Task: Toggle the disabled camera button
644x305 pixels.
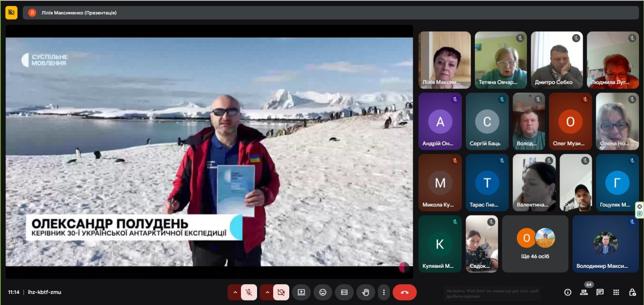Action: (x=281, y=292)
